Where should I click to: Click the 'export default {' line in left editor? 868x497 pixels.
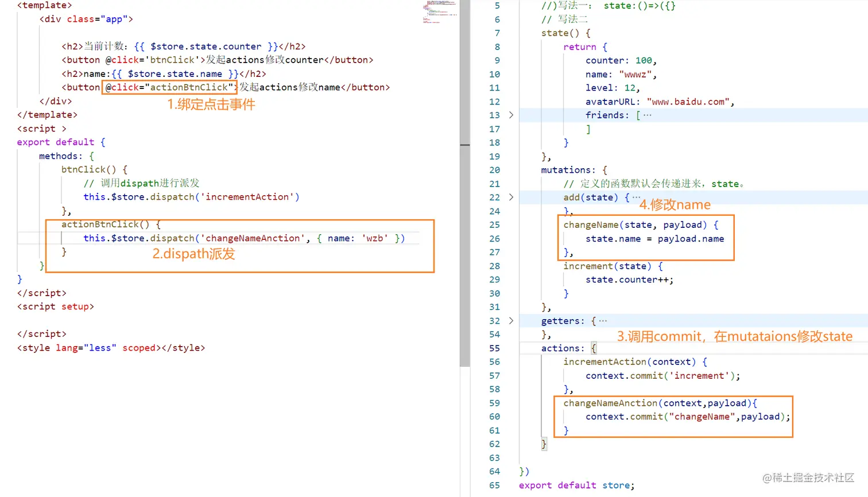pyautogui.click(x=61, y=142)
